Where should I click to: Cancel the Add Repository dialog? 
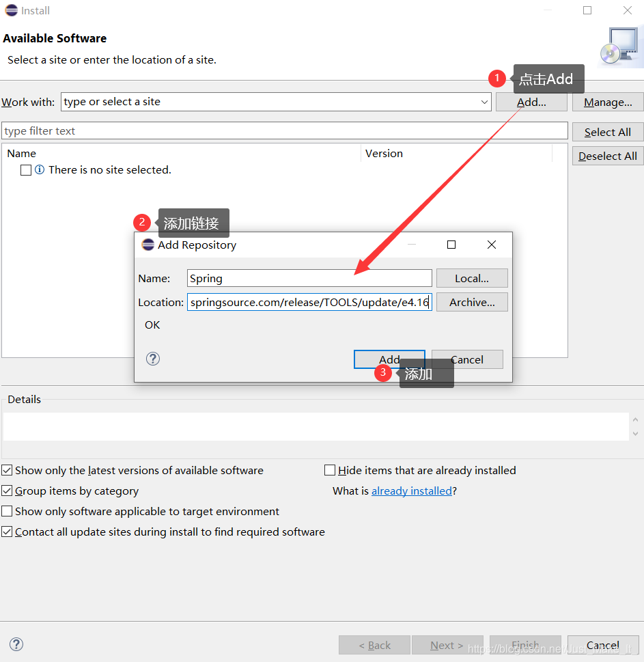pyautogui.click(x=467, y=359)
